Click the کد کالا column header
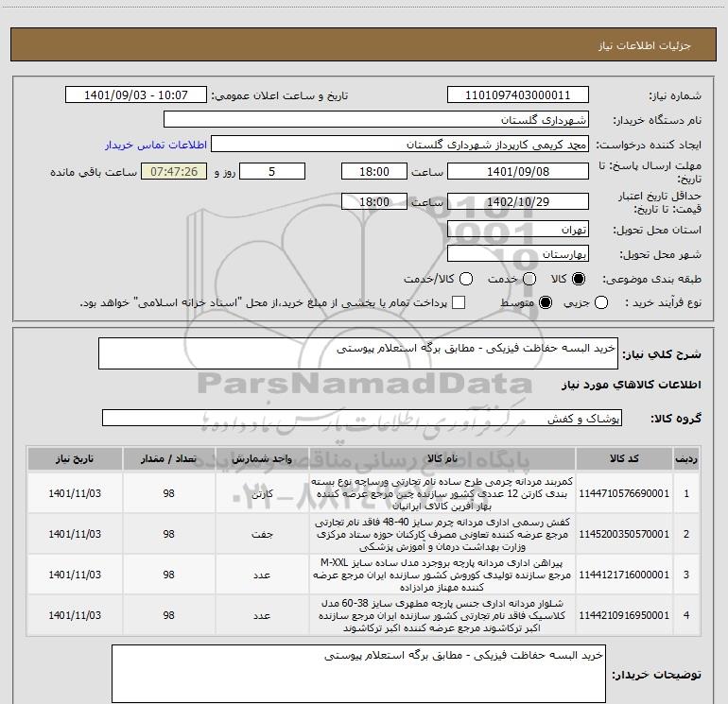The height and width of the screenshot is (704, 728). coord(624,458)
